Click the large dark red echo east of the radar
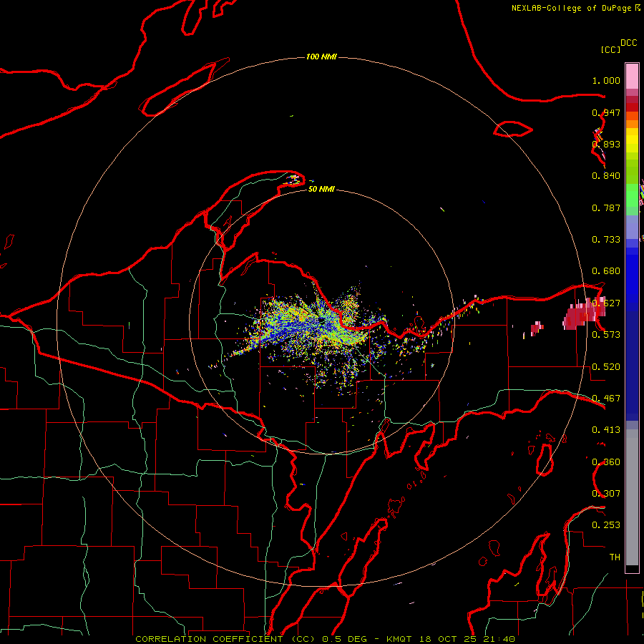The image size is (644, 644). point(582,313)
